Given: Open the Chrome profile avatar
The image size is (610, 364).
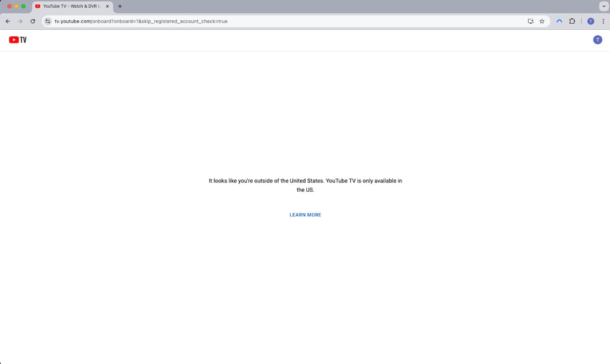Looking at the screenshot, I should pos(590,21).
